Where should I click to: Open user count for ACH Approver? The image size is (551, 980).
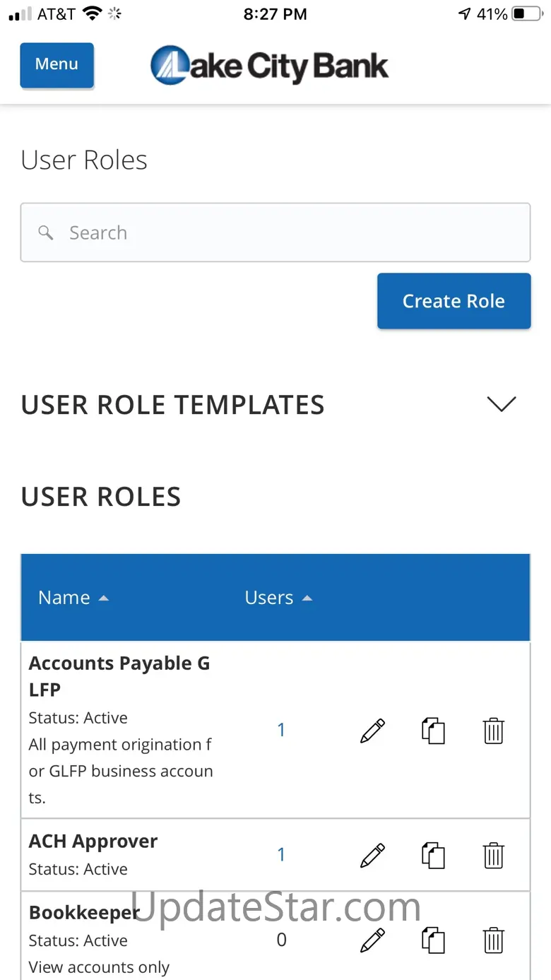[281, 855]
